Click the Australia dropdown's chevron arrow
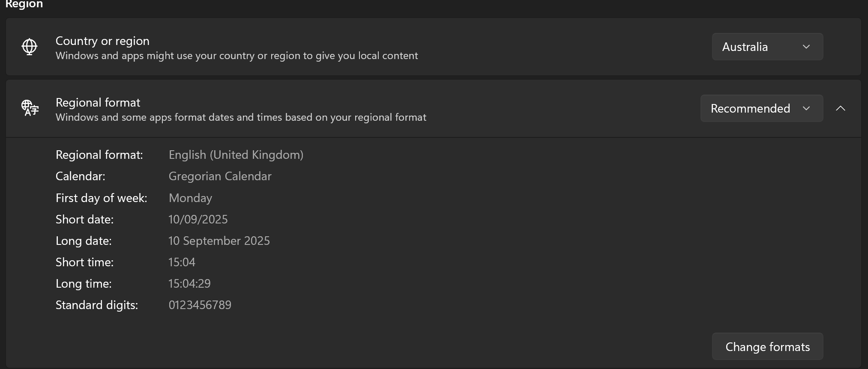Screen dimensions: 868x369 [x=806, y=47]
